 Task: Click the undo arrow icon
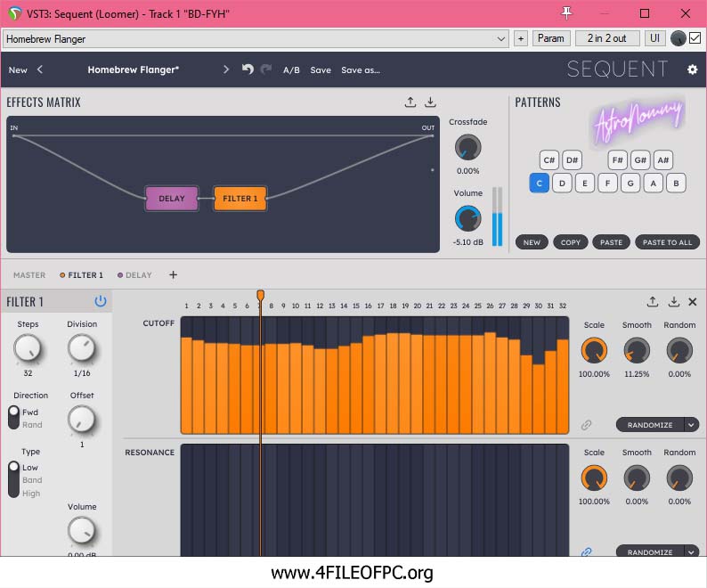point(248,69)
